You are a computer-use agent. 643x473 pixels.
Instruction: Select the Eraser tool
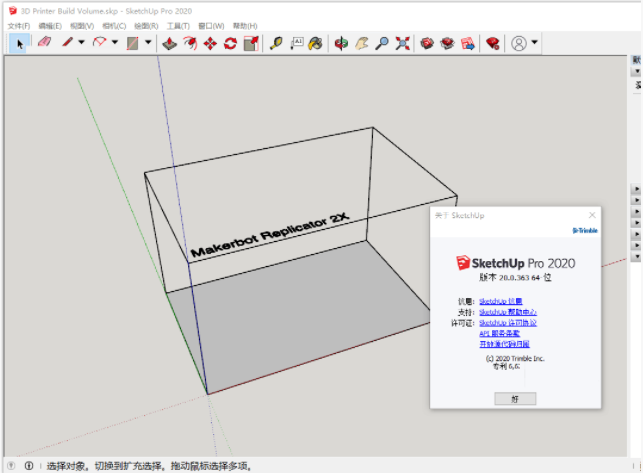point(43,43)
